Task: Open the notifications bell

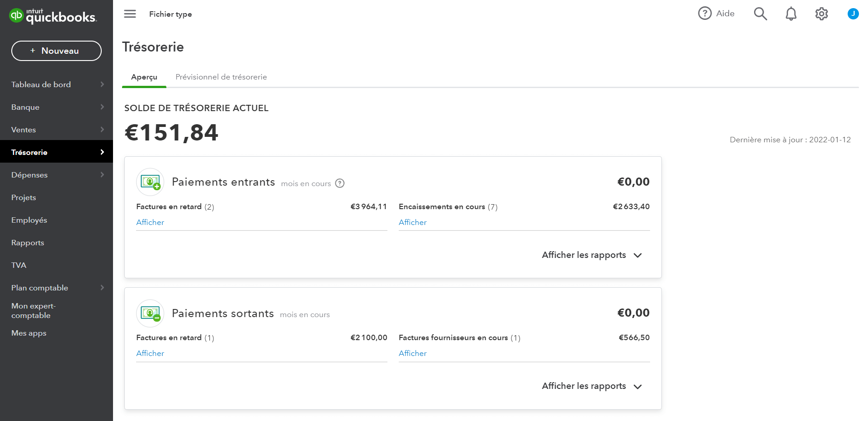Action: tap(791, 14)
